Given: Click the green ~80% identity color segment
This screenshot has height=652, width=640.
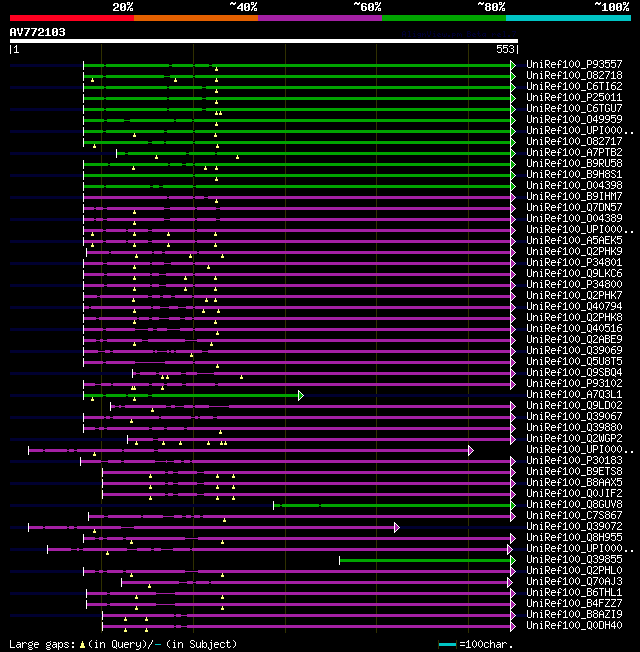Looking at the screenshot, I should 444,18.
